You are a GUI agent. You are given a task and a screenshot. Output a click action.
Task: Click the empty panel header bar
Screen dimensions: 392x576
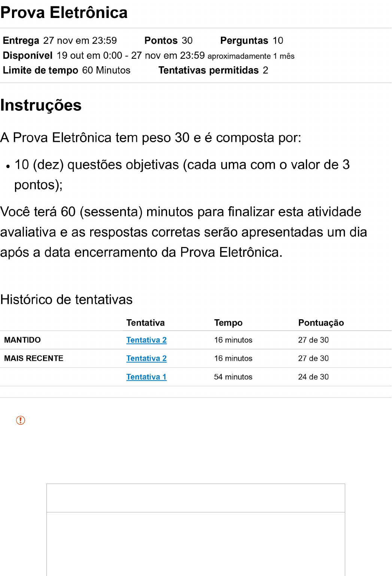pos(195,498)
